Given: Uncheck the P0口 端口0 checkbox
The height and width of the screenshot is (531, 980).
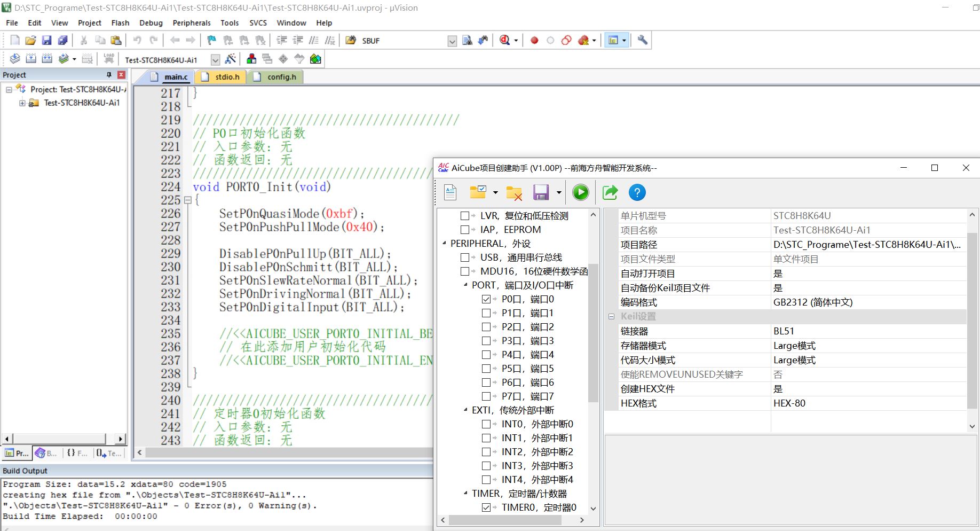Looking at the screenshot, I should pos(486,299).
